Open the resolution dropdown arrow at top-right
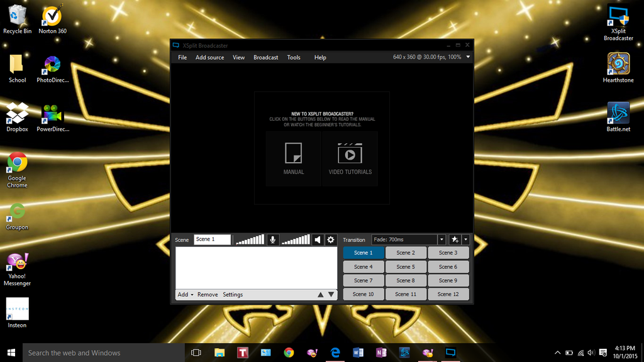644x362 pixels. point(468,57)
